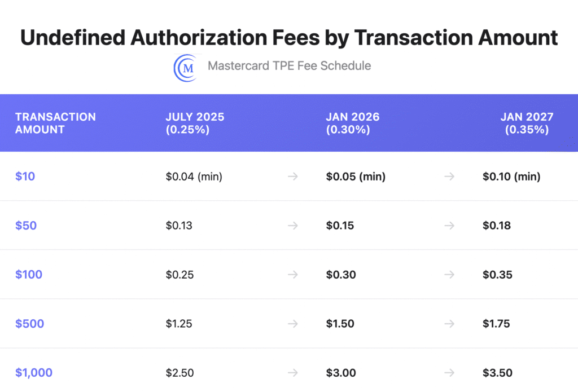Screen dimensions: 578x392
Task: Click the arrow between $0.13 and $0.15
Action: [x=292, y=226]
